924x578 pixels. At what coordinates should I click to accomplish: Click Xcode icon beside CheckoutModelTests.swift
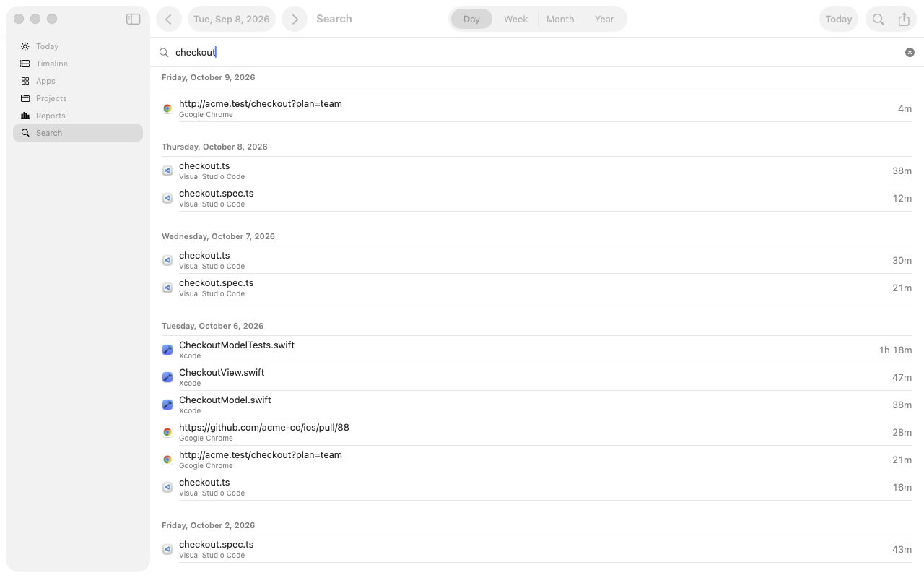pyautogui.click(x=167, y=350)
